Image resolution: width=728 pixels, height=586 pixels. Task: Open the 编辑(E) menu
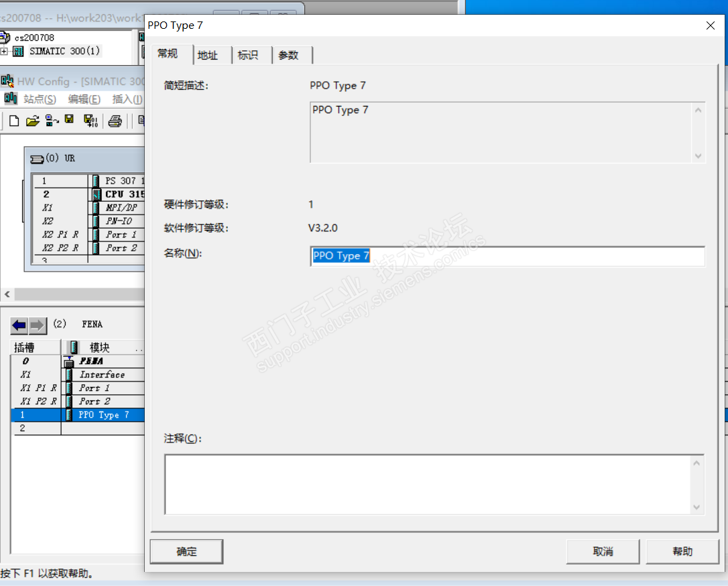(84, 99)
